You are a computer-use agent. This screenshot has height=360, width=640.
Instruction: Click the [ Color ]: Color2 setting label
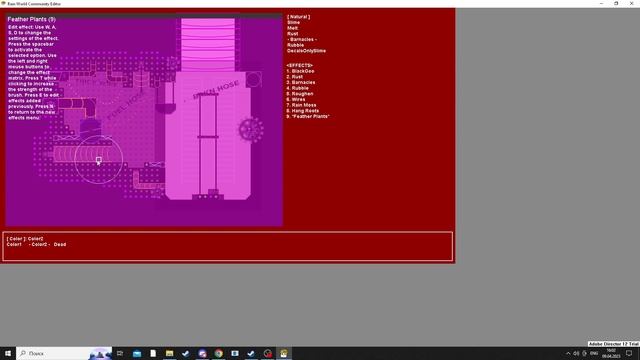pyautogui.click(x=25, y=239)
